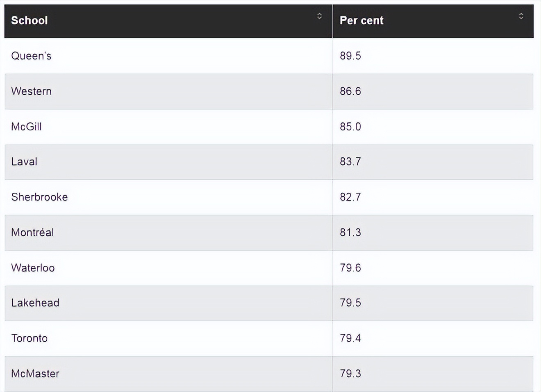541x392 pixels.
Task: Click the Per cent column header
Action: (361, 21)
